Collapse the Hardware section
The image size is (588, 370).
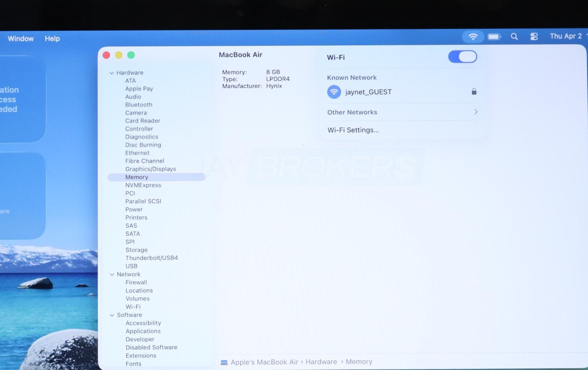[x=112, y=73]
